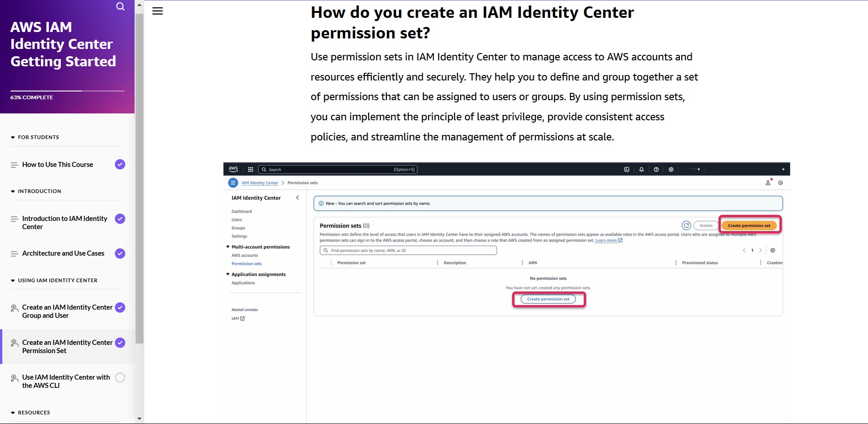Viewport: 868px width, 424px height.
Task: Open Create an IAM Identity Center Group and User lesson
Action: pos(67,311)
